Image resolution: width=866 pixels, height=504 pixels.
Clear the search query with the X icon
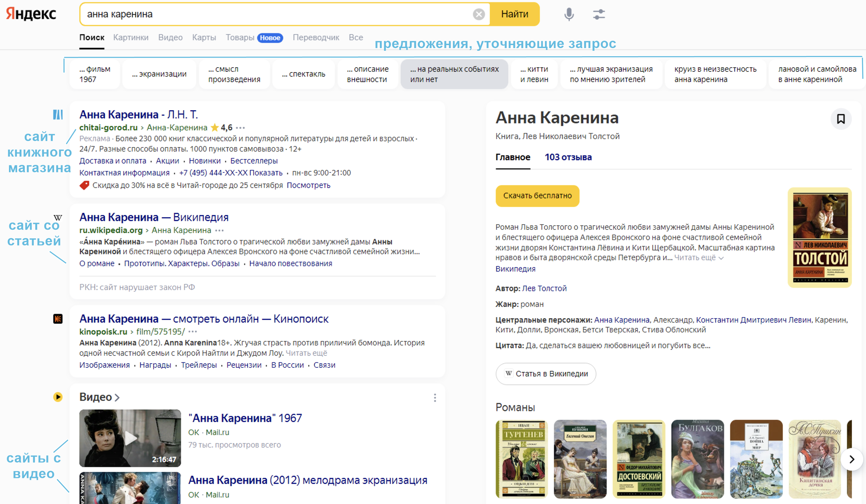tap(479, 14)
